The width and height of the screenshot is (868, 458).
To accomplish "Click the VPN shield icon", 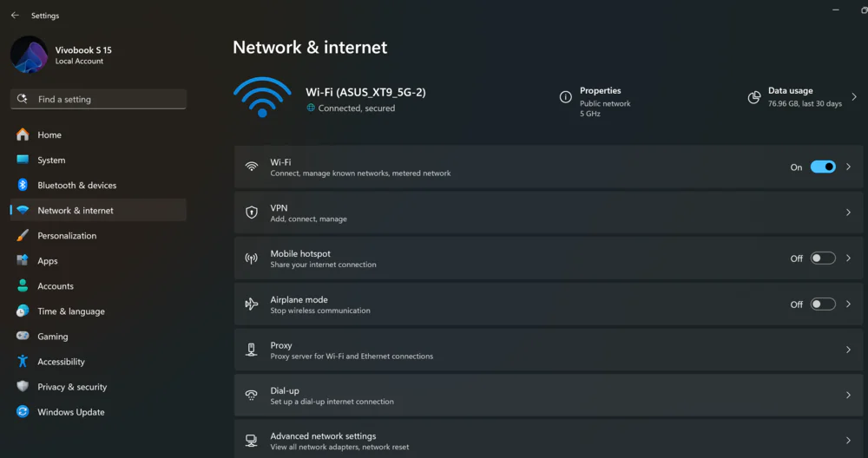I will click(252, 213).
